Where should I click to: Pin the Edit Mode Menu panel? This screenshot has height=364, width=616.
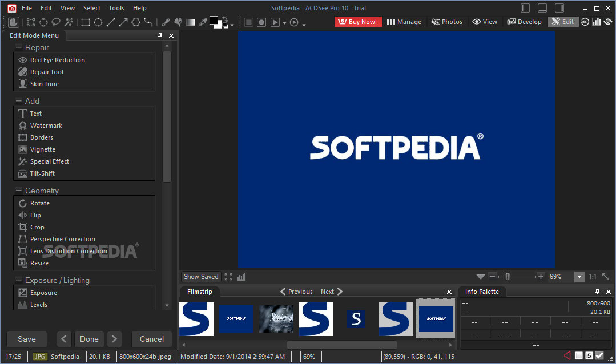(x=160, y=35)
